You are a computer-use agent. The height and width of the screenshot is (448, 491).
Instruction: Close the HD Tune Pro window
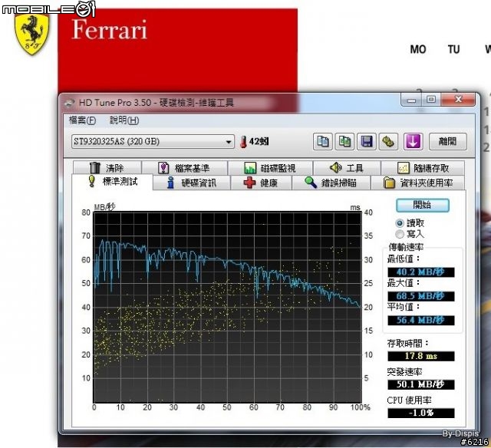click(459, 100)
